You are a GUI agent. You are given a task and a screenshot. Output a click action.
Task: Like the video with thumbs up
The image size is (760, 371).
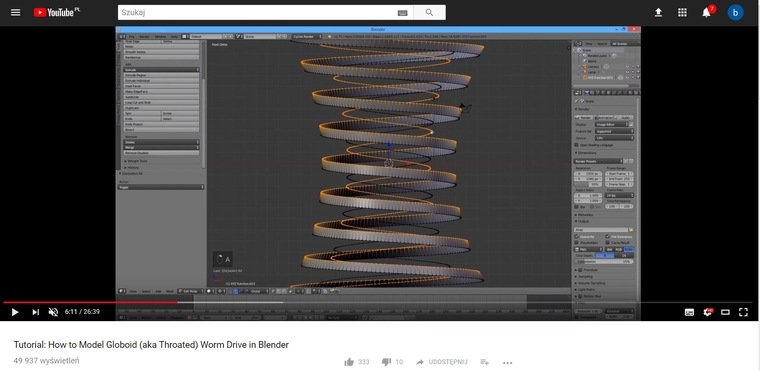pyautogui.click(x=349, y=362)
